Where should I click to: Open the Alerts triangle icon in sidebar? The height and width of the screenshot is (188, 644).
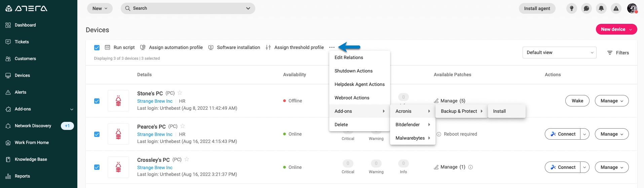point(8,92)
